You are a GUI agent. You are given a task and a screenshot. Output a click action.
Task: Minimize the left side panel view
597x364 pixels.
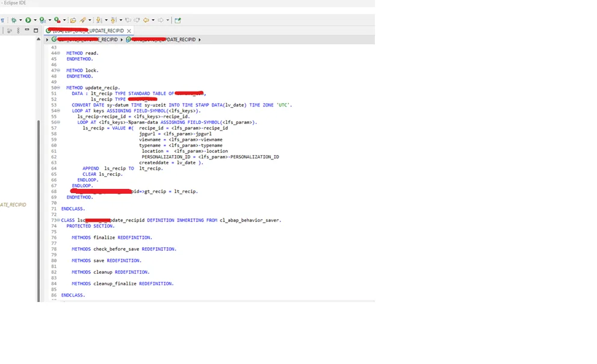27,30
